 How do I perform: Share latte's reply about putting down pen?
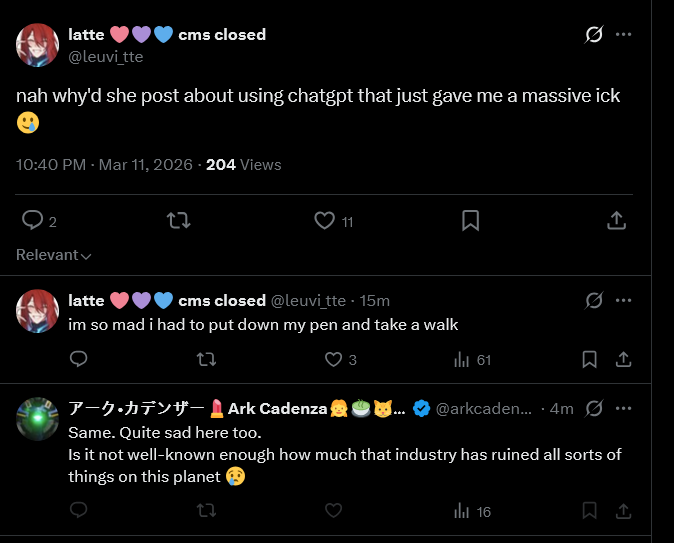coord(622,359)
